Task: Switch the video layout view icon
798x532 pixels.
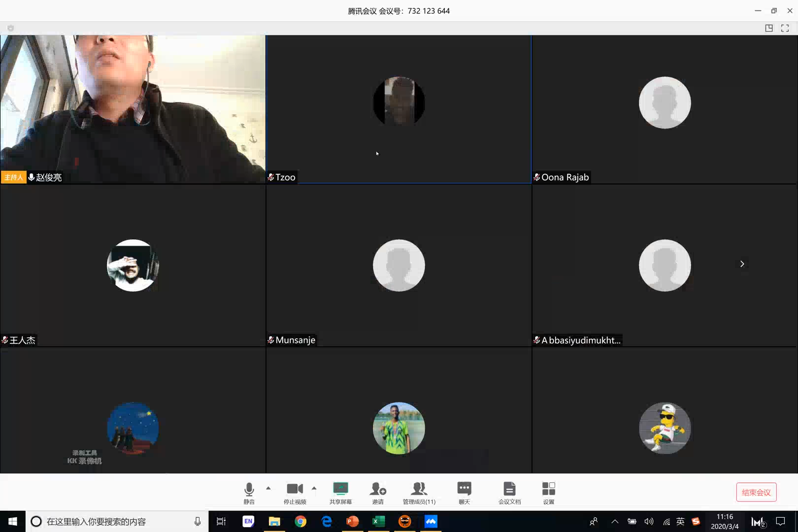Action: pos(768,28)
